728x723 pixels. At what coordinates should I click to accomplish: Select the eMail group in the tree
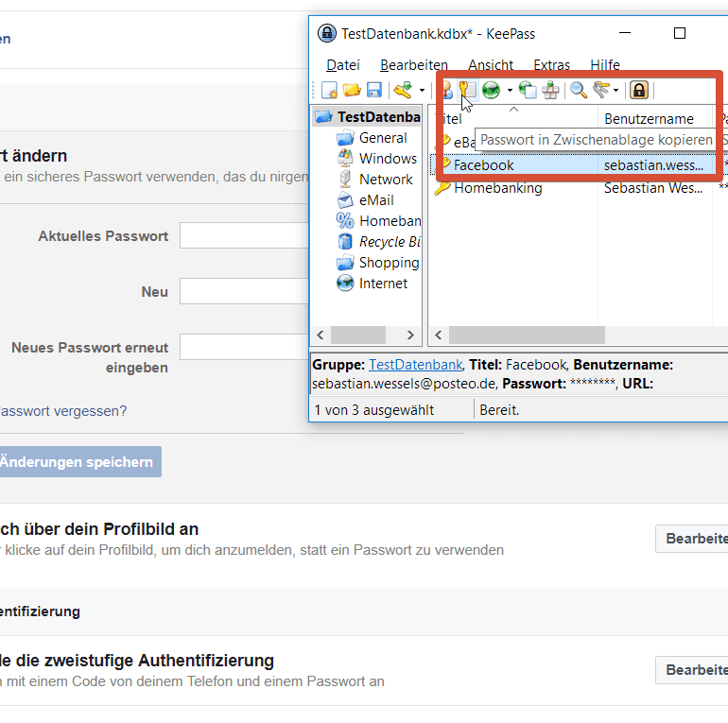coord(376,200)
